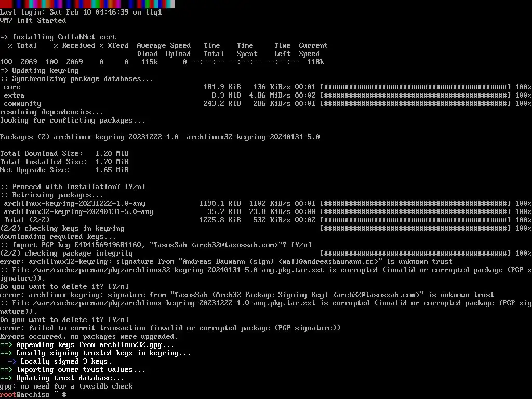This screenshot has width=532, height=399.
Task: Click the 'Import PGP key E4D41569196B1160' prompt
Action: 156,245
